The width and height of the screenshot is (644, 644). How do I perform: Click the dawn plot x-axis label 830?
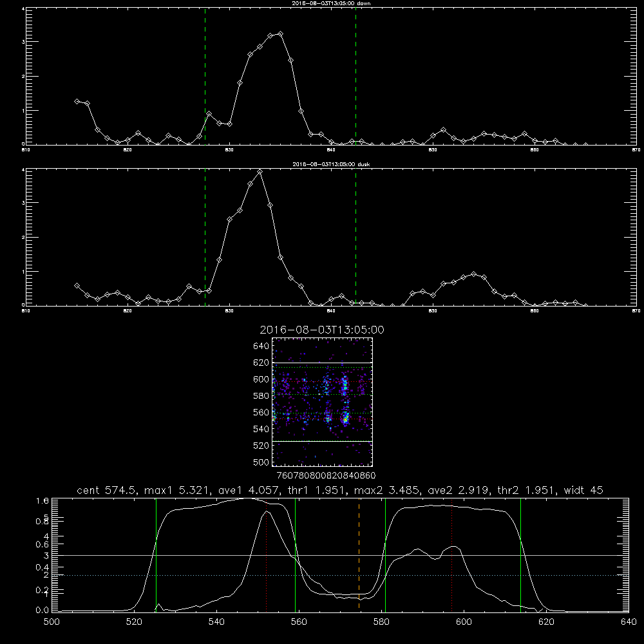pos(229,150)
